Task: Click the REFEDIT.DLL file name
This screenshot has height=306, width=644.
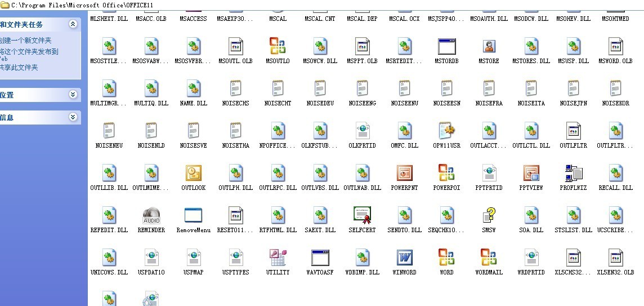Action: pyautogui.click(x=109, y=230)
